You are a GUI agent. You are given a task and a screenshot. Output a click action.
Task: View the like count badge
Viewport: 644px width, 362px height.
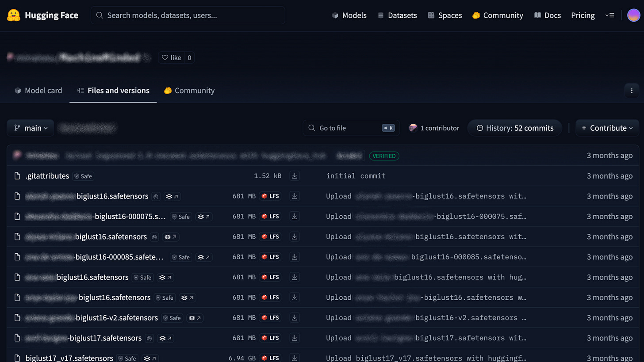[189, 57]
